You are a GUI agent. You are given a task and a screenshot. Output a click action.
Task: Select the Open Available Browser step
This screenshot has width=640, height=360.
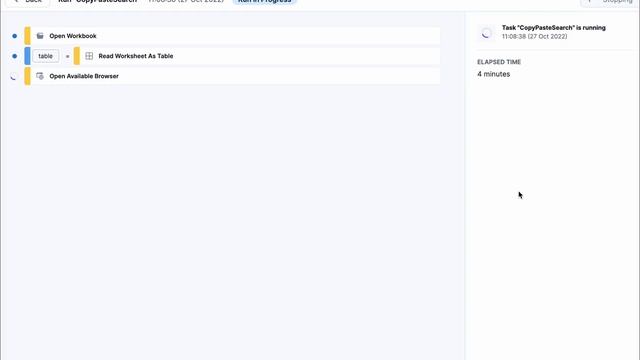tap(232, 76)
